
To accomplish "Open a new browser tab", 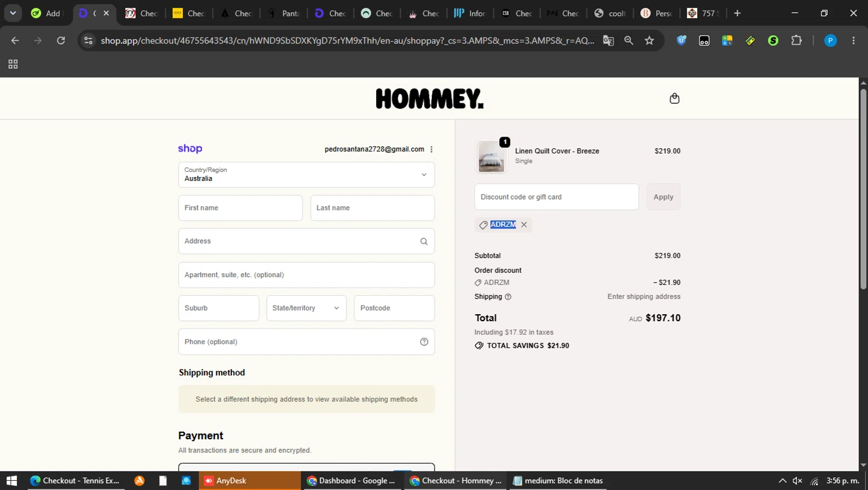I will [x=737, y=13].
